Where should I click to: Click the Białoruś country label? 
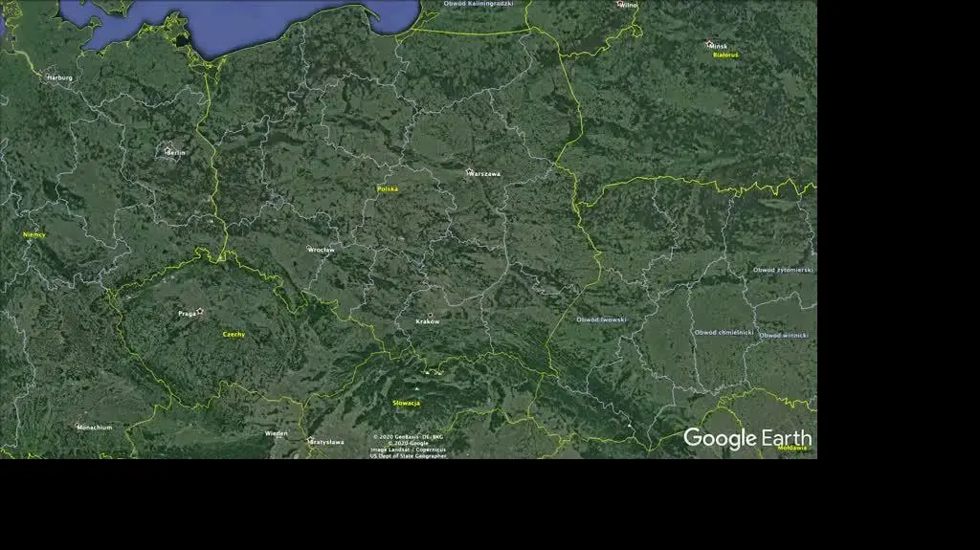tap(725, 55)
